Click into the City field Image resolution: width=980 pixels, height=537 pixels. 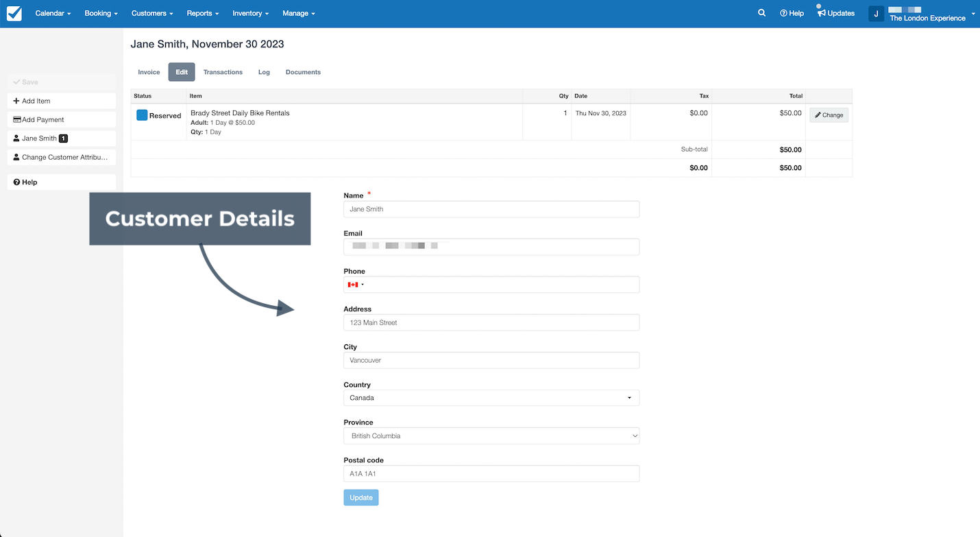pos(491,360)
